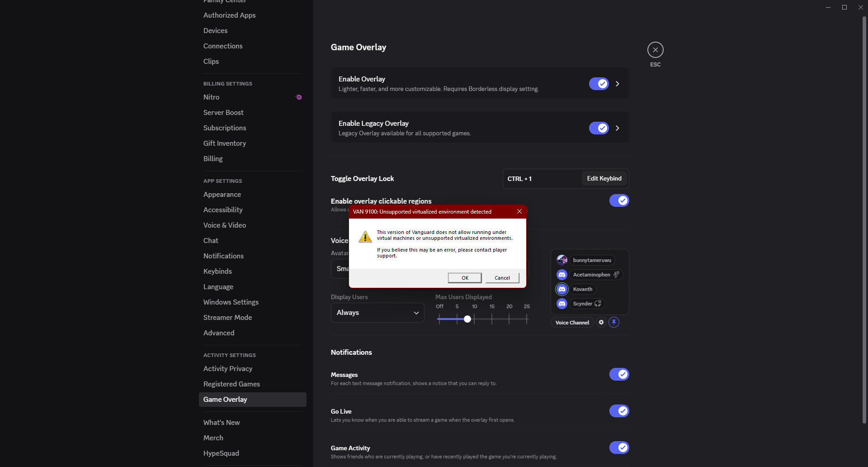Click the pin icon next to Voice Channel
The image size is (868, 467).
(614, 322)
